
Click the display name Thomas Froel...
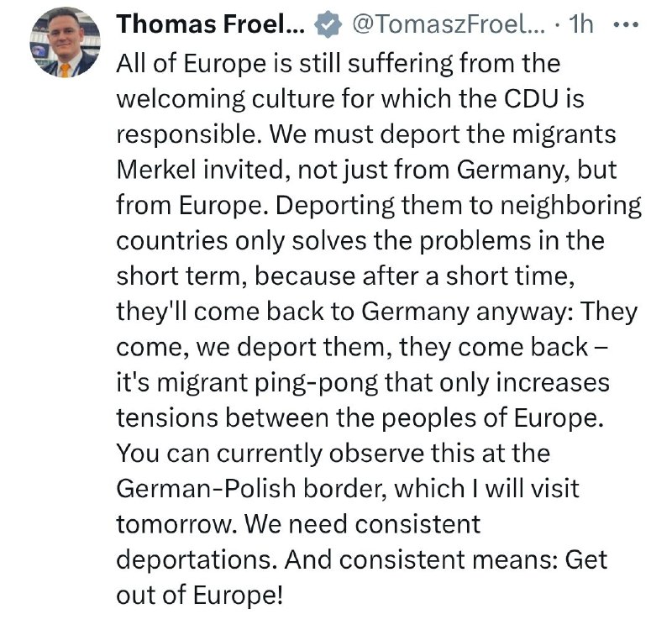click(x=210, y=24)
